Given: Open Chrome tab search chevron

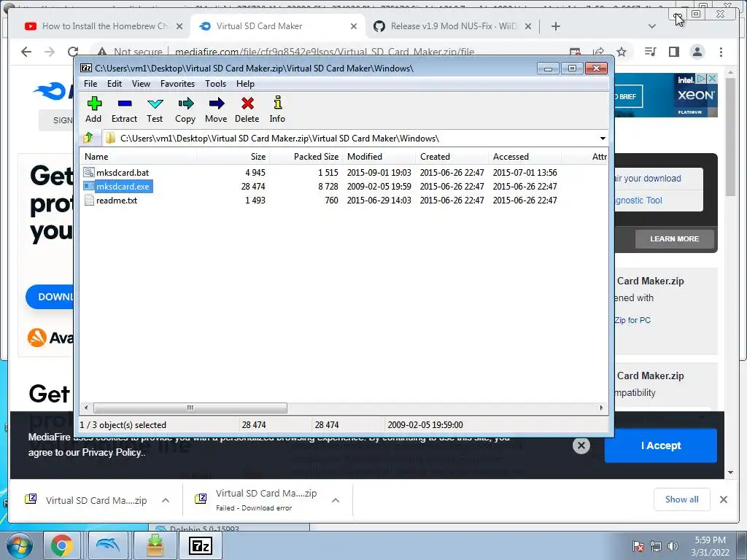Looking at the screenshot, I should pyautogui.click(x=652, y=27).
